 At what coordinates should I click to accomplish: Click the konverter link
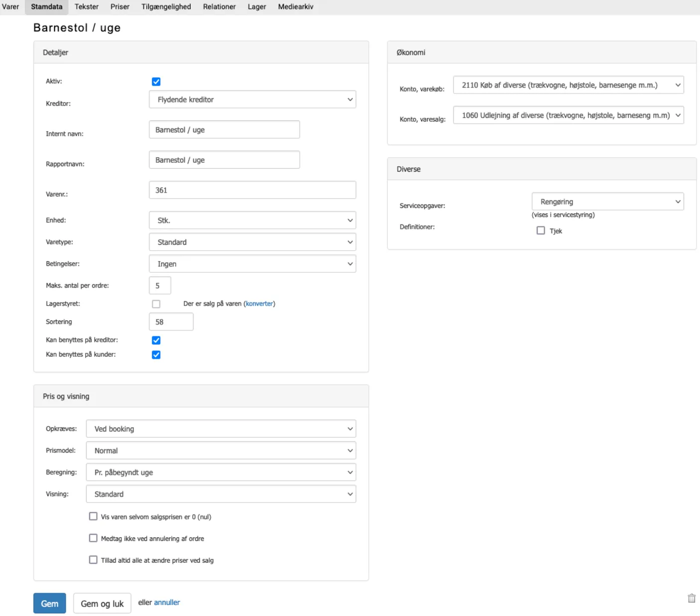[259, 304]
